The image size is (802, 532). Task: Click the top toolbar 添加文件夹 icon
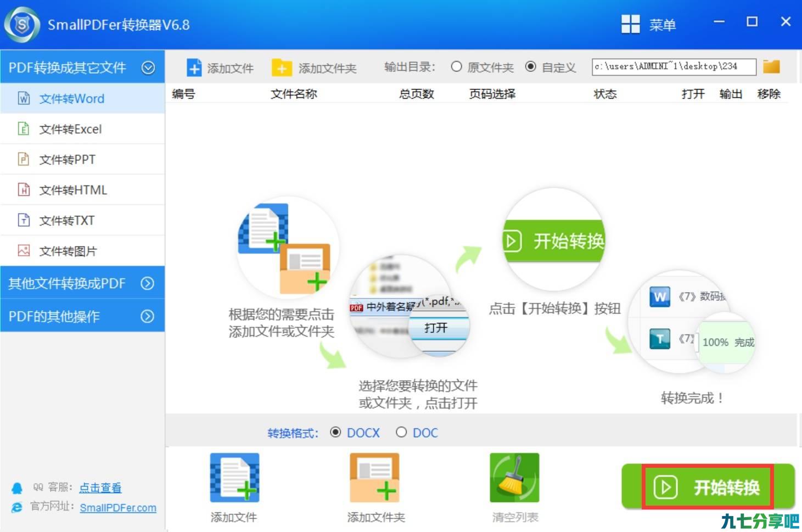click(282, 68)
